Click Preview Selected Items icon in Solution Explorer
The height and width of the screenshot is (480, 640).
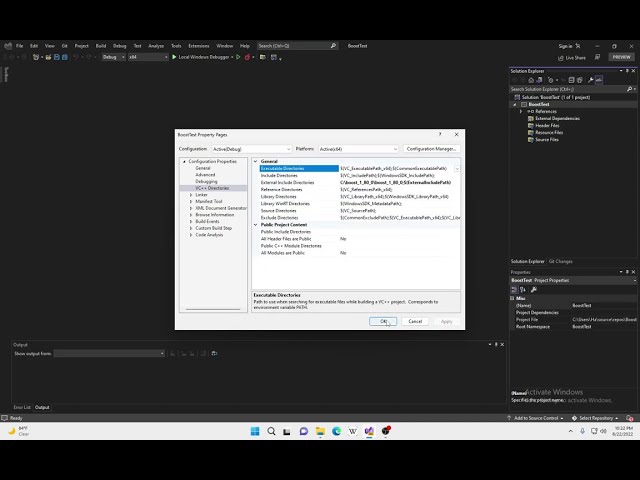(x=599, y=80)
